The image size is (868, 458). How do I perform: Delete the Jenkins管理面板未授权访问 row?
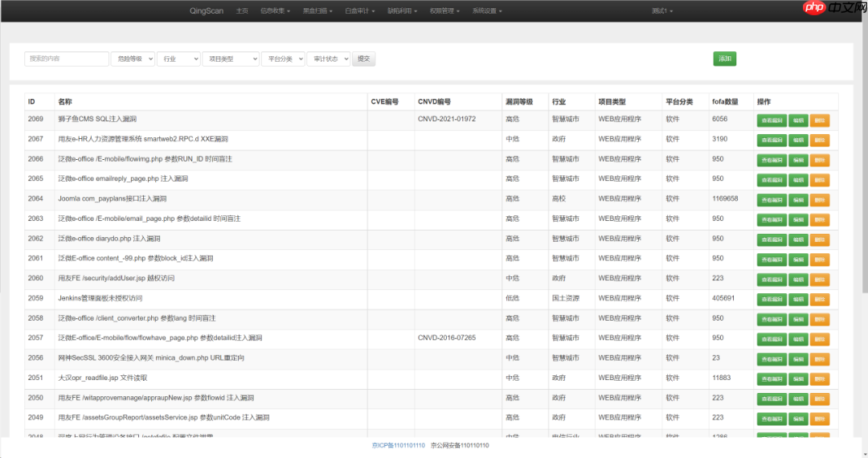tap(819, 300)
